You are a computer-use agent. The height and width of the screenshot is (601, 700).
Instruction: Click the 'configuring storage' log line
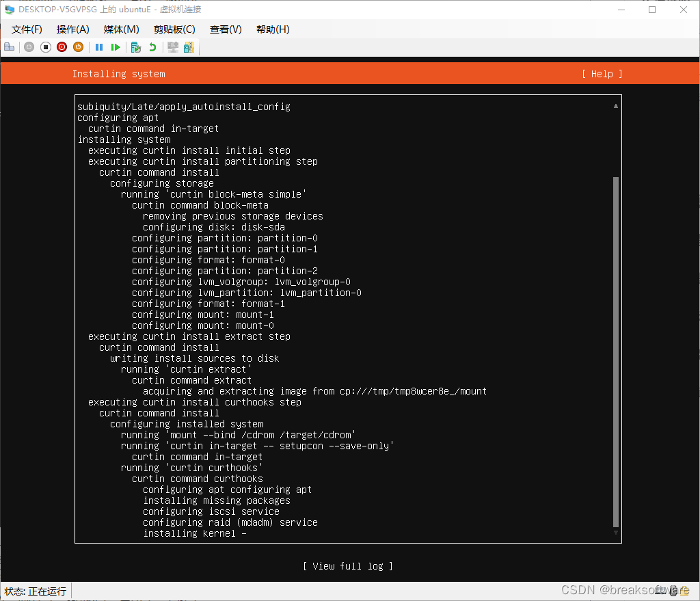tap(162, 183)
